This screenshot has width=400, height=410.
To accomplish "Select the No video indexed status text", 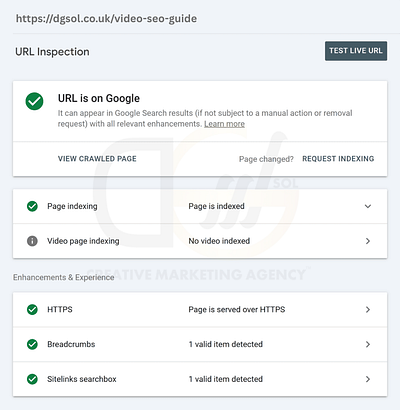I will coord(219,241).
